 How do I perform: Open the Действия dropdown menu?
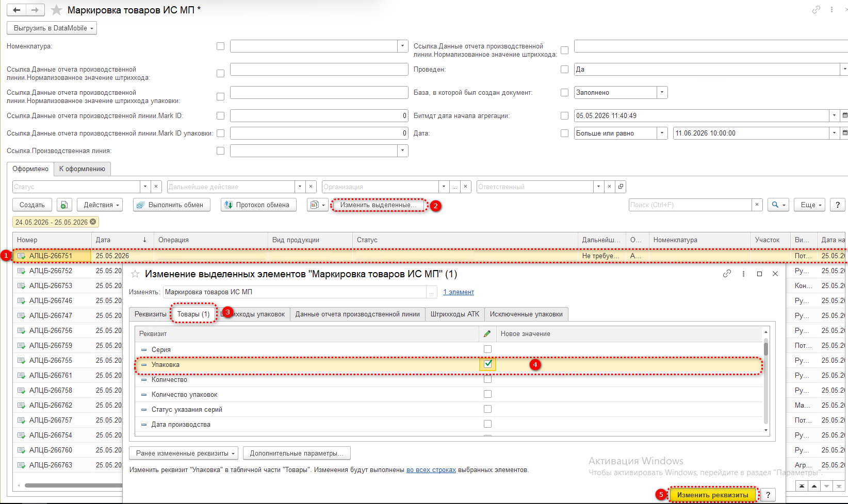point(100,205)
